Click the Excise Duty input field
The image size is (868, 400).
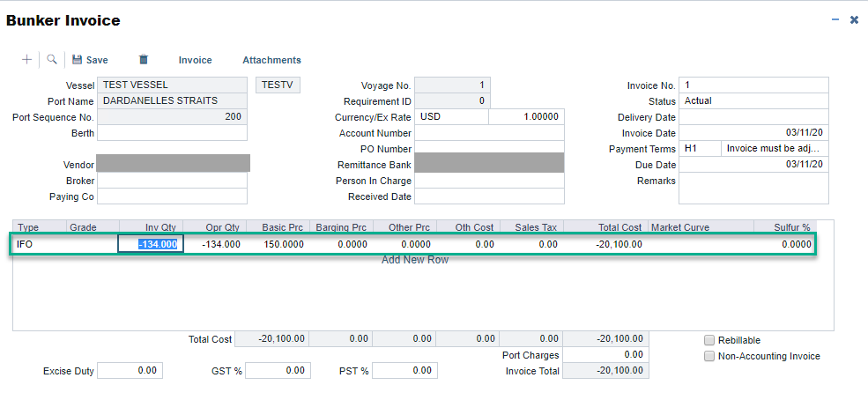pyautogui.click(x=130, y=371)
